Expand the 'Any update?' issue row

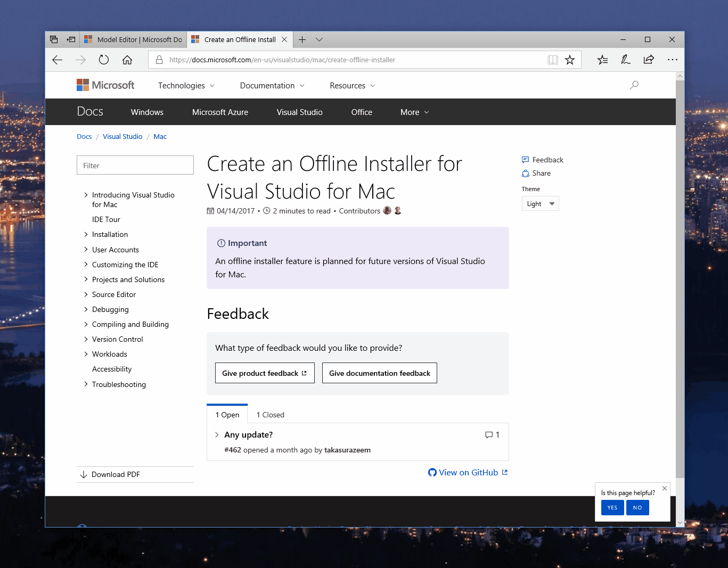coord(217,435)
